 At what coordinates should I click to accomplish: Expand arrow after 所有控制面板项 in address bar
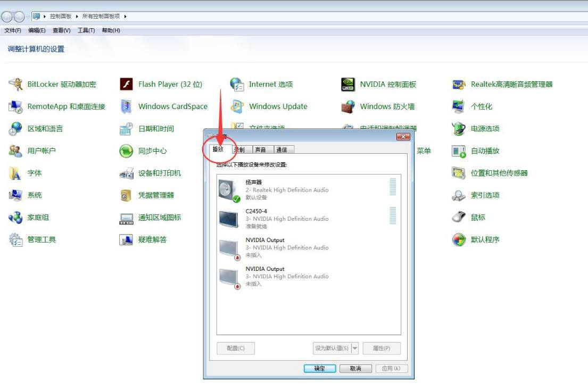(x=125, y=16)
